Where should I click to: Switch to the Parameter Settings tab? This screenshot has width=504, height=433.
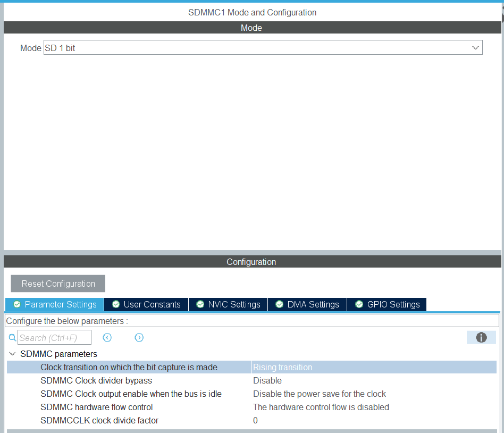[55, 304]
